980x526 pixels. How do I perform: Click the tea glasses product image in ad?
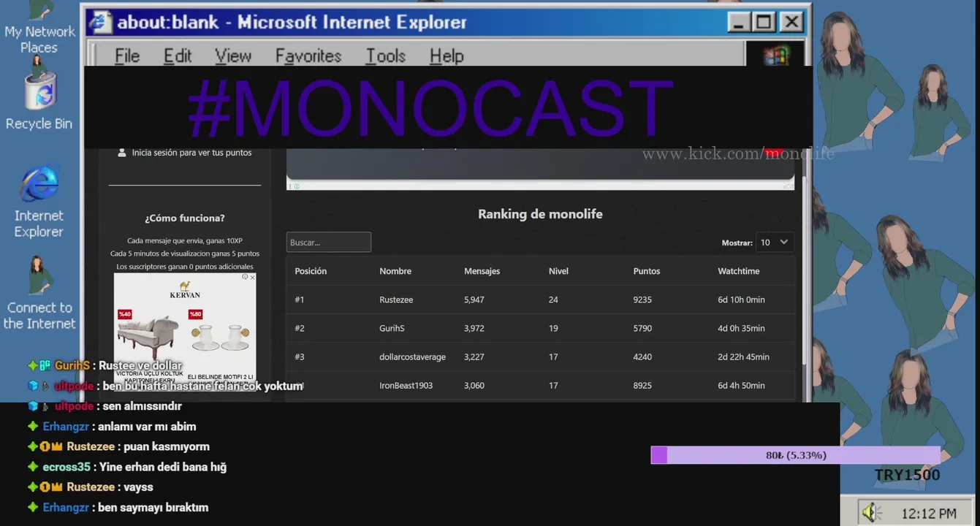pyautogui.click(x=221, y=338)
